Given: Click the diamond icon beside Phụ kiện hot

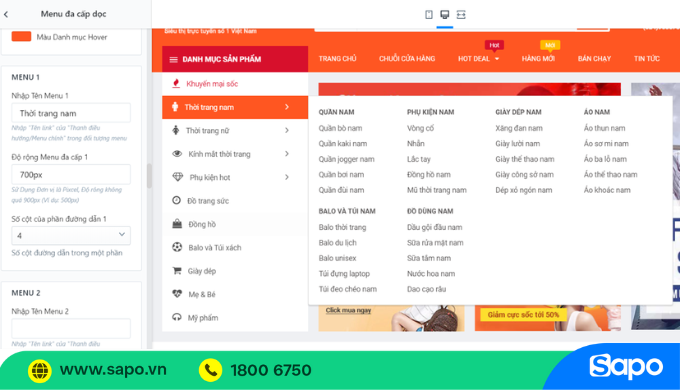Looking at the screenshot, I should point(178,177).
